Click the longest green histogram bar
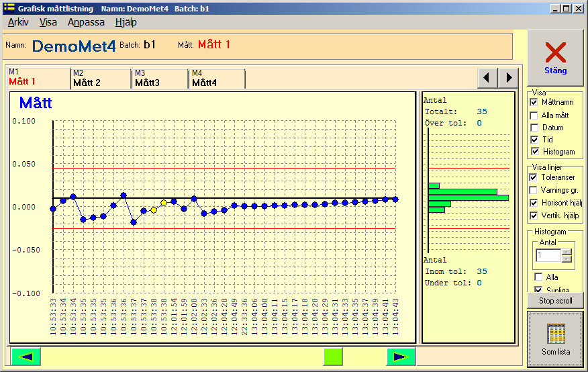 [x=469, y=197]
